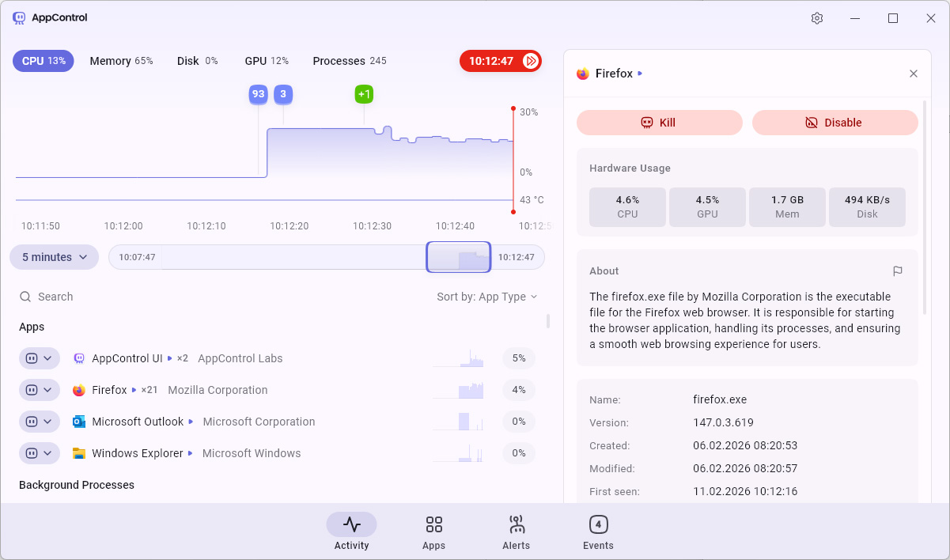Screen dimensions: 950x560
Task: Disable Firefox with the Disable button
Action: click(835, 123)
